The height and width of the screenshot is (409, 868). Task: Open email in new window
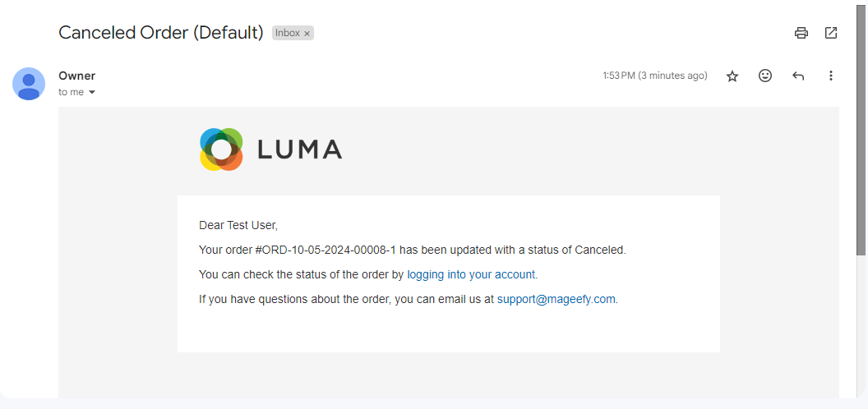click(x=831, y=33)
